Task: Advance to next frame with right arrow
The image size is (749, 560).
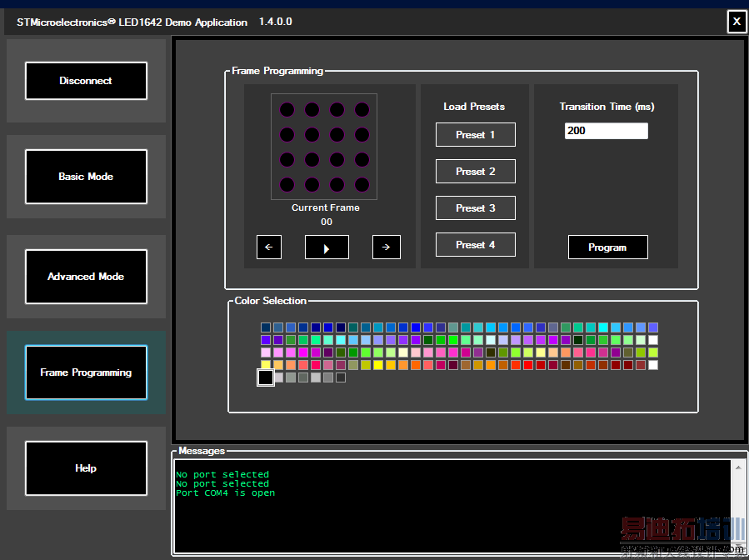Action: 386,247
